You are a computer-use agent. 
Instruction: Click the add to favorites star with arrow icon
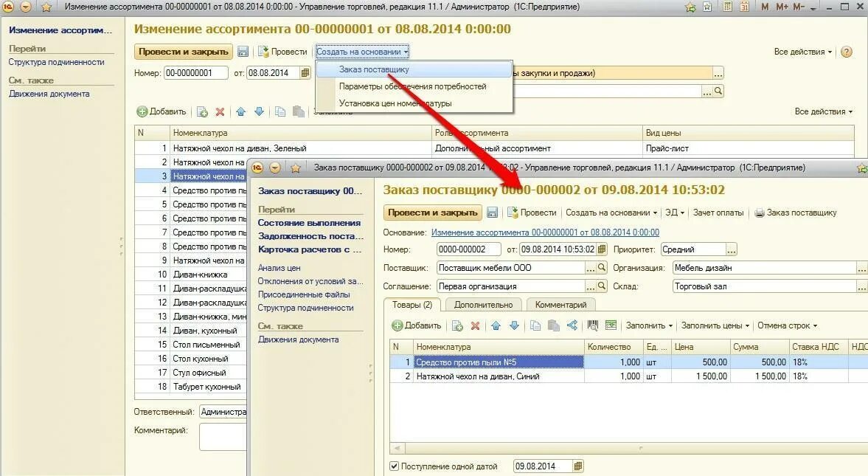690,7
